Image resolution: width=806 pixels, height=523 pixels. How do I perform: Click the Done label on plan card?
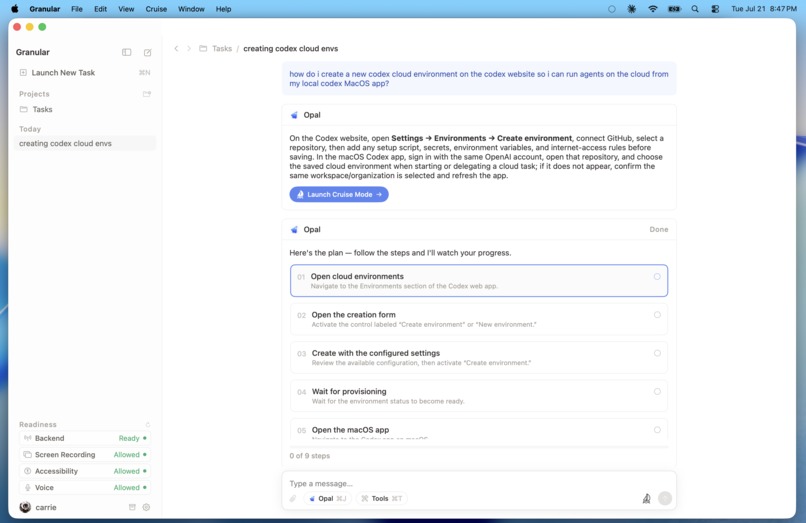(x=658, y=229)
